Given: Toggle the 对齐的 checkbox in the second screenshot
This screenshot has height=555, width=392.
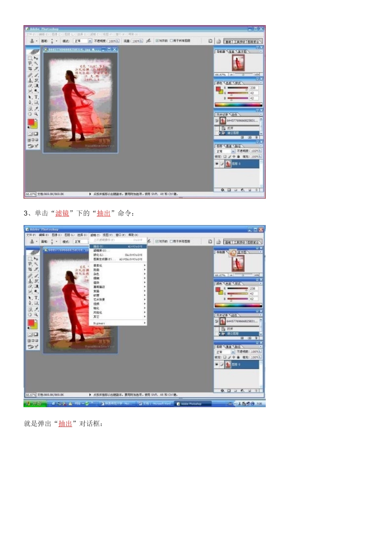Looking at the screenshot, I should (157, 241).
